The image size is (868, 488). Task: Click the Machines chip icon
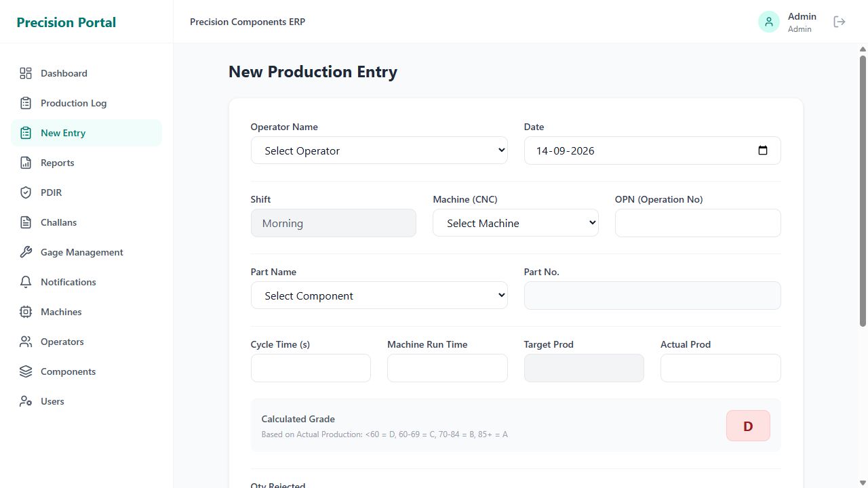26,312
